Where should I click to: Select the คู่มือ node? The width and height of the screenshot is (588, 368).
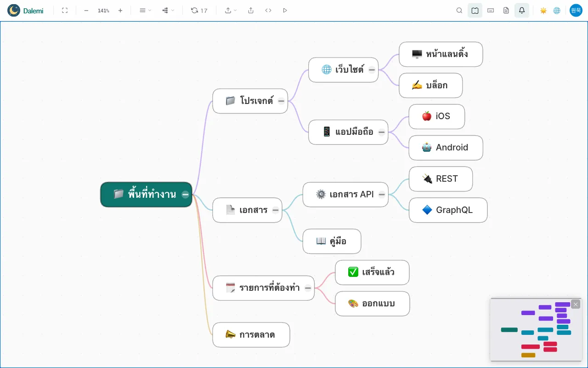pyautogui.click(x=332, y=241)
